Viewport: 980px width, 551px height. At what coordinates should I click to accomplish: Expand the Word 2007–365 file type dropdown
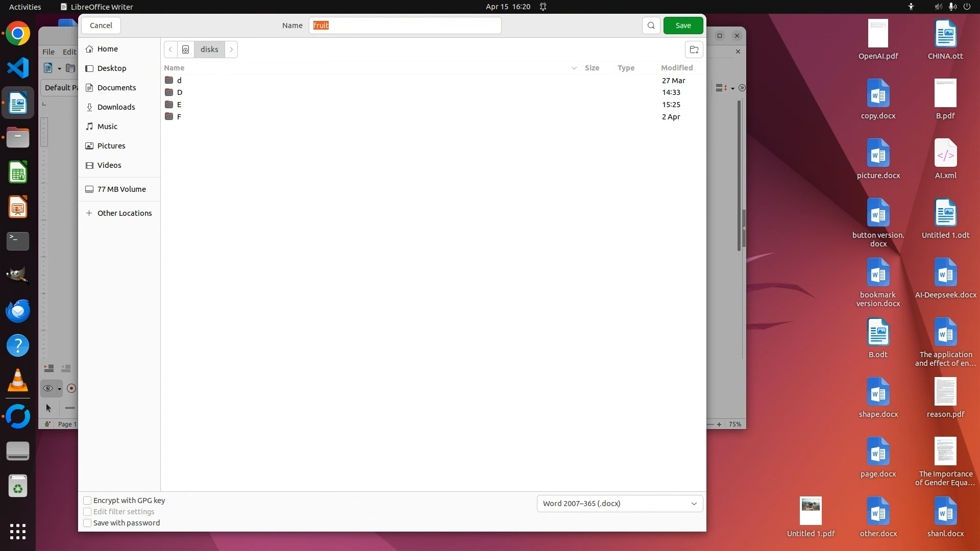pos(620,504)
